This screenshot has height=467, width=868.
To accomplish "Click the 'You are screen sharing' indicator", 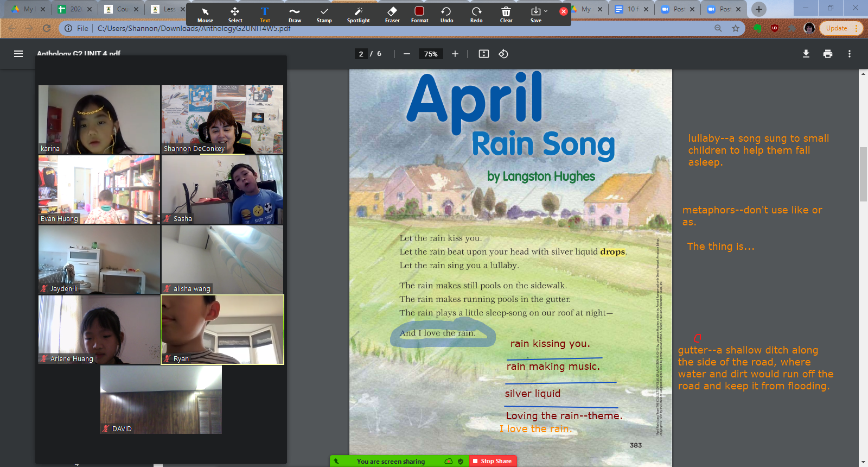I will (391, 461).
